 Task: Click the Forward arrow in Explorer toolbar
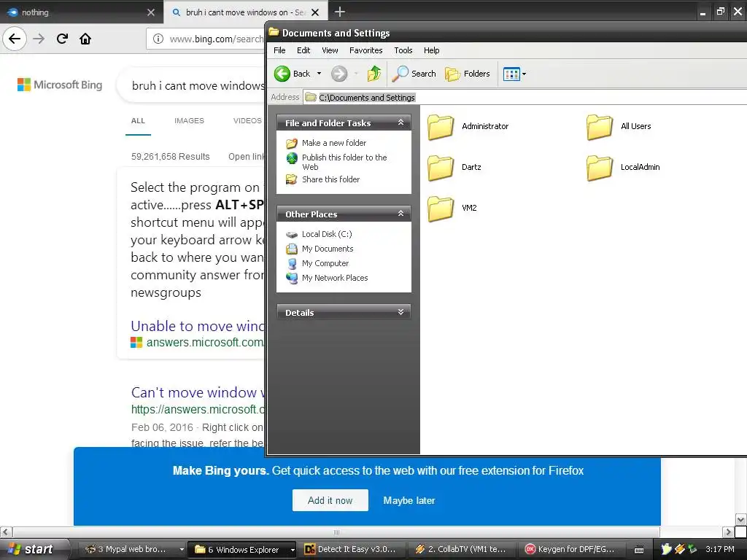click(339, 74)
